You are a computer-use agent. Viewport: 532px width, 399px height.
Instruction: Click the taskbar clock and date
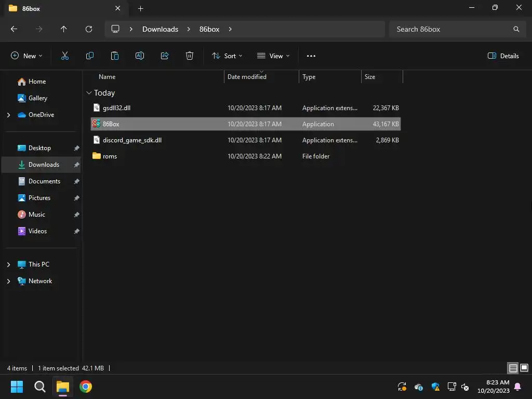point(494,387)
